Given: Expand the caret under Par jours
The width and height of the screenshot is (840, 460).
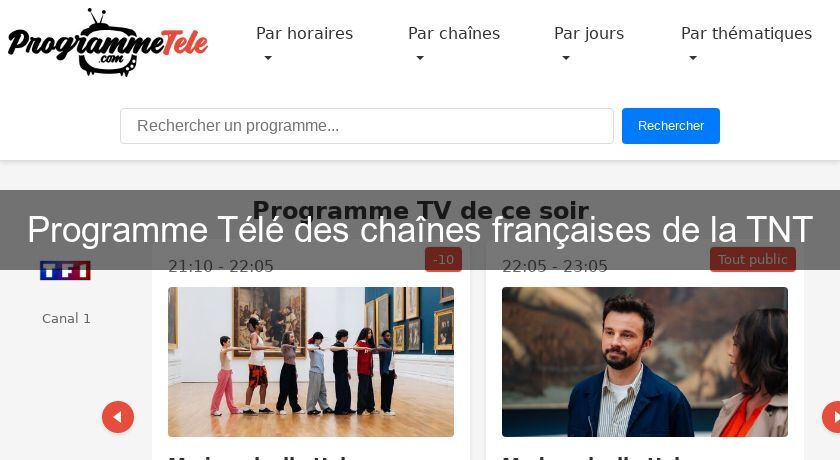Looking at the screenshot, I should 566,58.
